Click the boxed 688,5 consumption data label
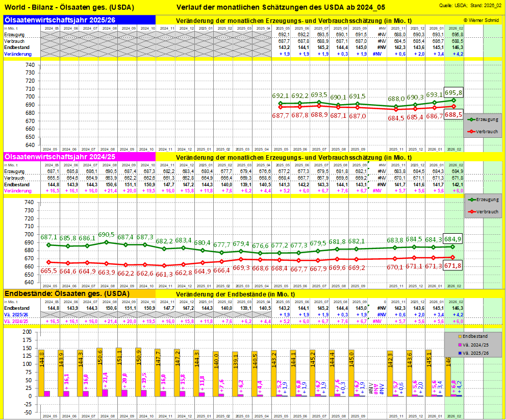 tap(453, 115)
